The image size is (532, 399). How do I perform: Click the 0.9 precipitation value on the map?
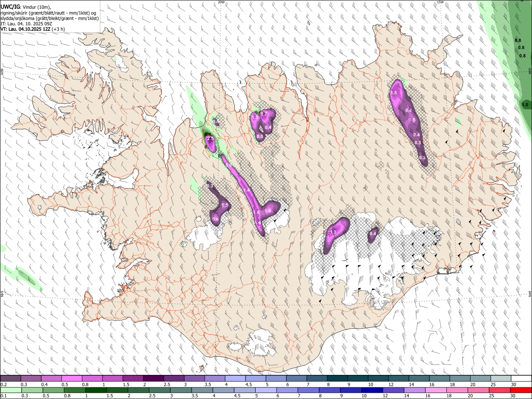click(229, 165)
